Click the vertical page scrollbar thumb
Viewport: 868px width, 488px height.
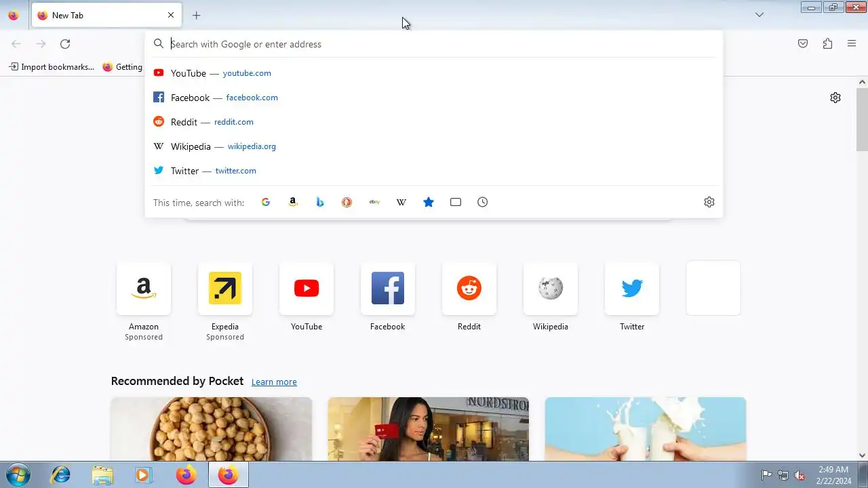862,119
